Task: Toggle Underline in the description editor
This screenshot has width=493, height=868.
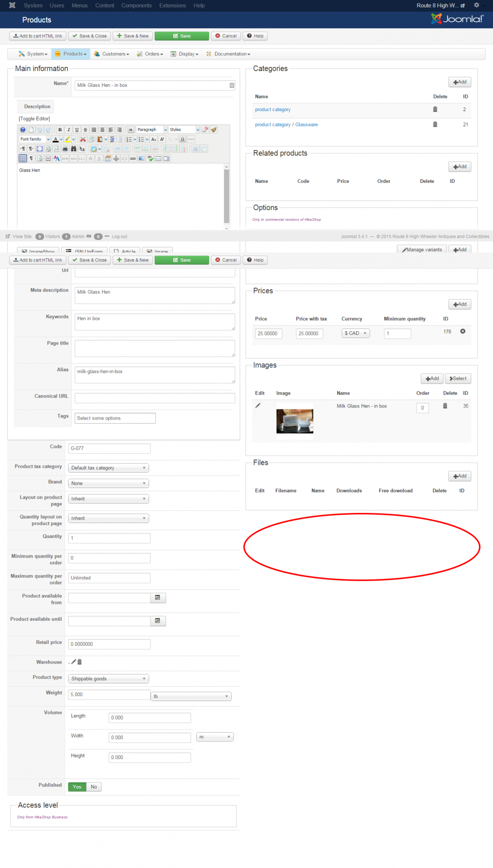Action: click(x=77, y=130)
